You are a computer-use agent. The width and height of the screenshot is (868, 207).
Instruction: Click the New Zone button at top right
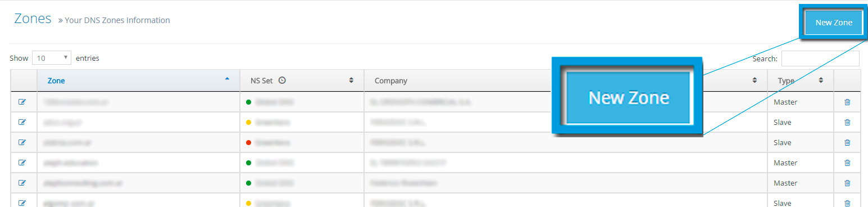coord(834,22)
